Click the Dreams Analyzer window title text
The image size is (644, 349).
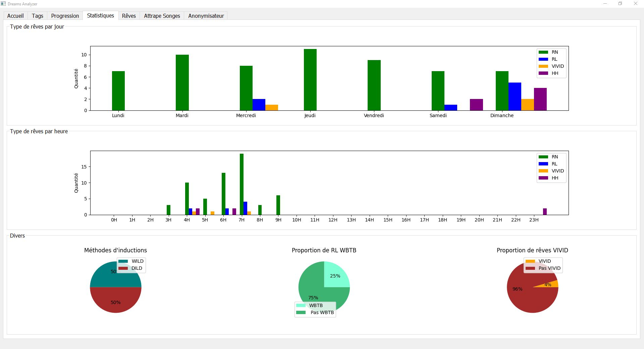22,4
